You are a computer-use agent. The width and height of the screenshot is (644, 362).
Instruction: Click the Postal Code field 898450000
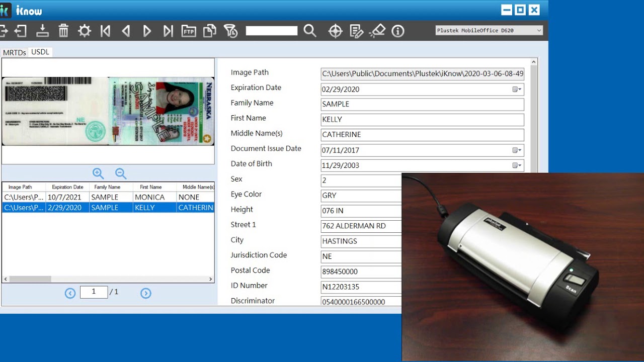click(x=361, y=271)
